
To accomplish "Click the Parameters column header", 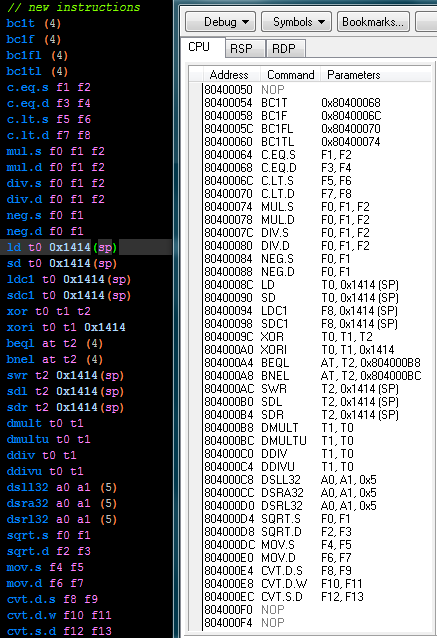I will [375, 75].
